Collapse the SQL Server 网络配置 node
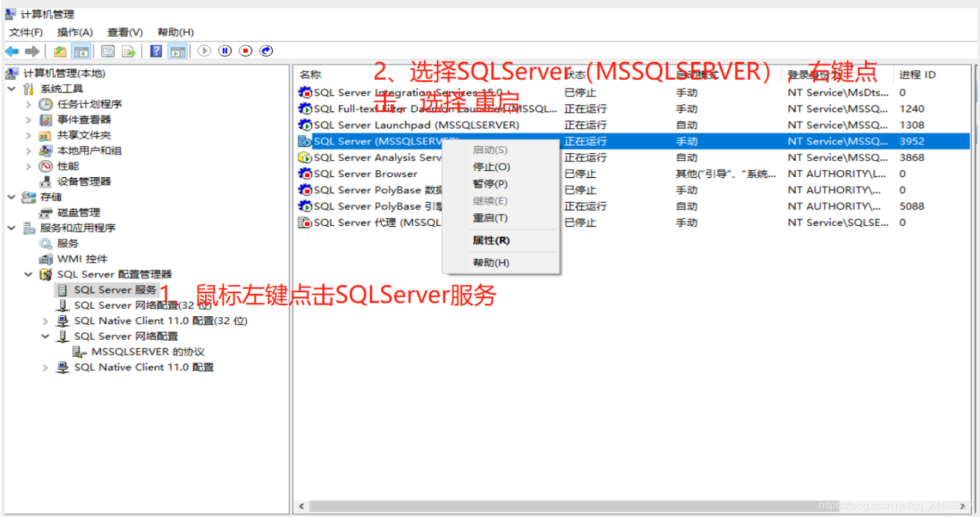Screen dimensions: 980x517 [x=45, y=336]
